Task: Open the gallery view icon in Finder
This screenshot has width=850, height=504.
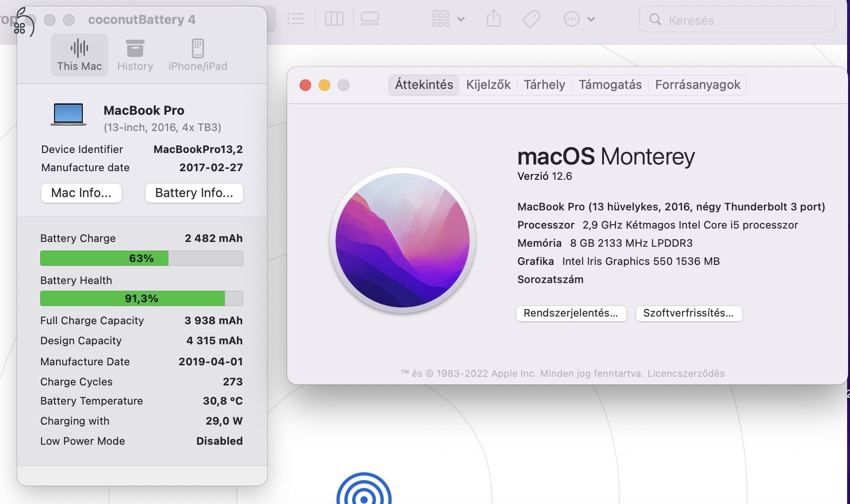Action: coord(370,19)
